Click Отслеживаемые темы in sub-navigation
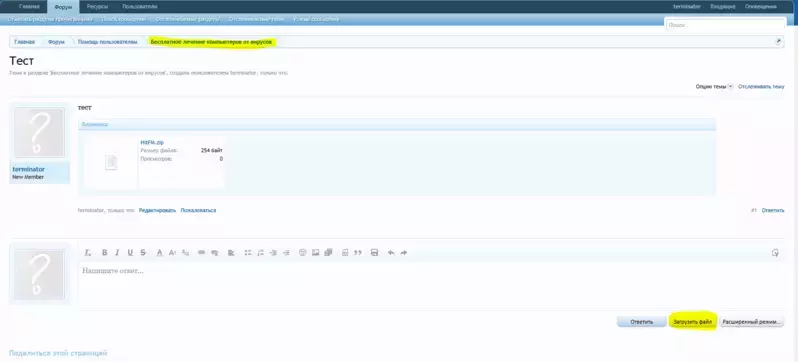 [256, 19]
